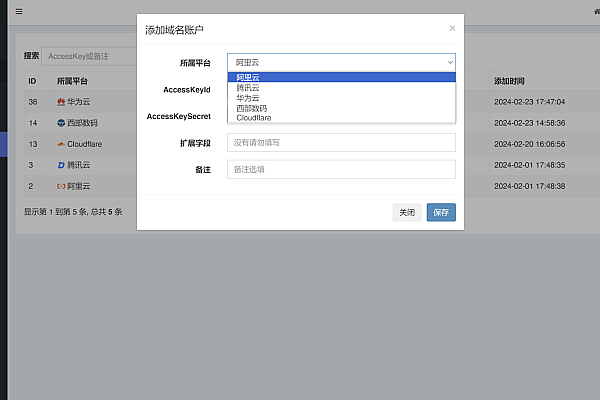Click the 华为云 logo icon in row 36
The width and height of the screenshot is (600, 400).
point(61,101)
